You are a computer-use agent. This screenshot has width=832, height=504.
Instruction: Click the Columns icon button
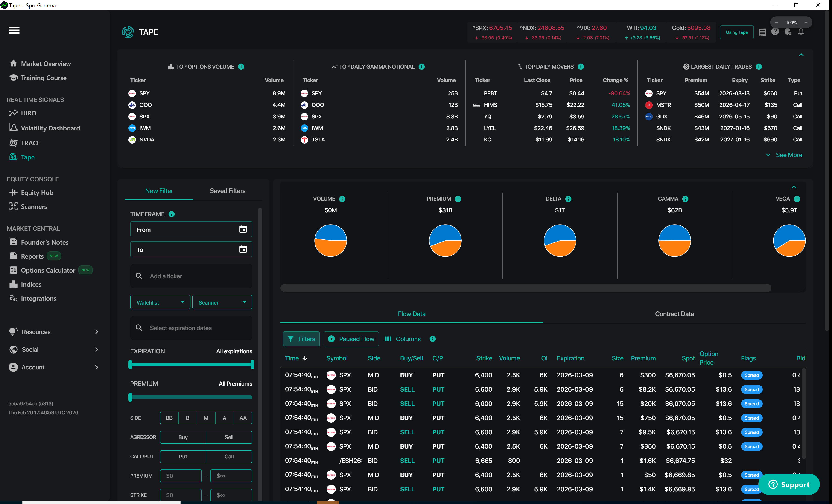tap(403, 339)
